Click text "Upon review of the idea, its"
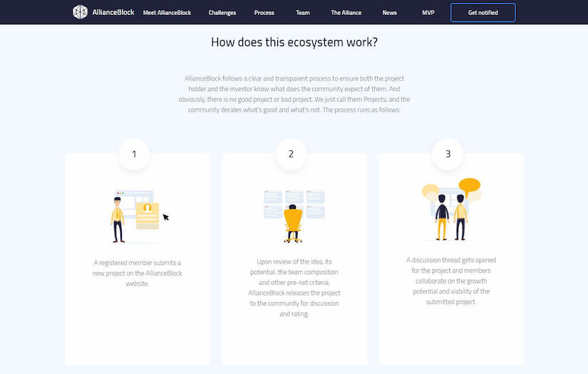Image resolution: width=588 pixels, height=374 pixels. 294,261
